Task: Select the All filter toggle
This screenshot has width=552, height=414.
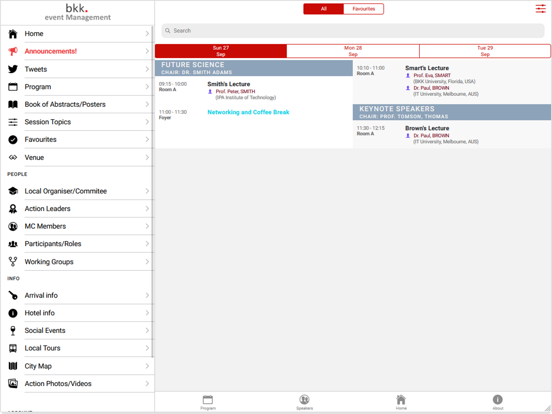Action: pos(324,9)
